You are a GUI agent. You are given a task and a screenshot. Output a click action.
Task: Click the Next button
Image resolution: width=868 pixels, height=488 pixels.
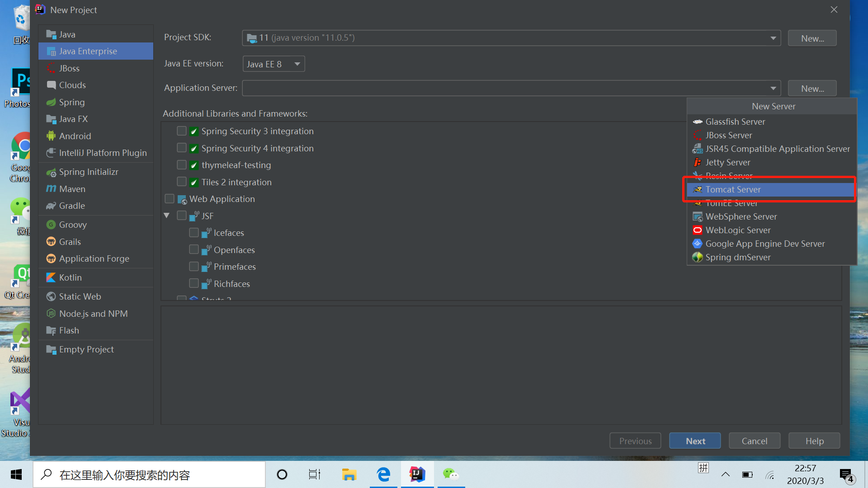click(695, 441)
